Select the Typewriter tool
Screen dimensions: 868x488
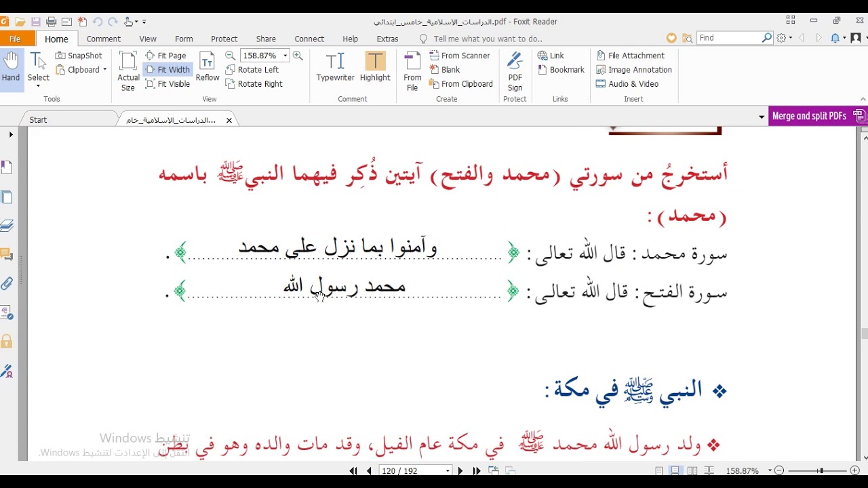click(x=335, y=67)
